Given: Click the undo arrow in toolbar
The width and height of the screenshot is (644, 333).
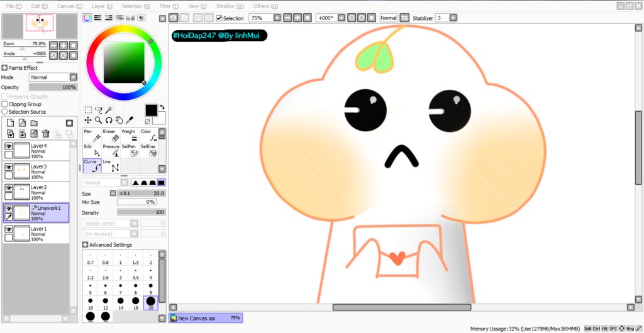Looking at the screenshot, I should (x=174, y=18).
